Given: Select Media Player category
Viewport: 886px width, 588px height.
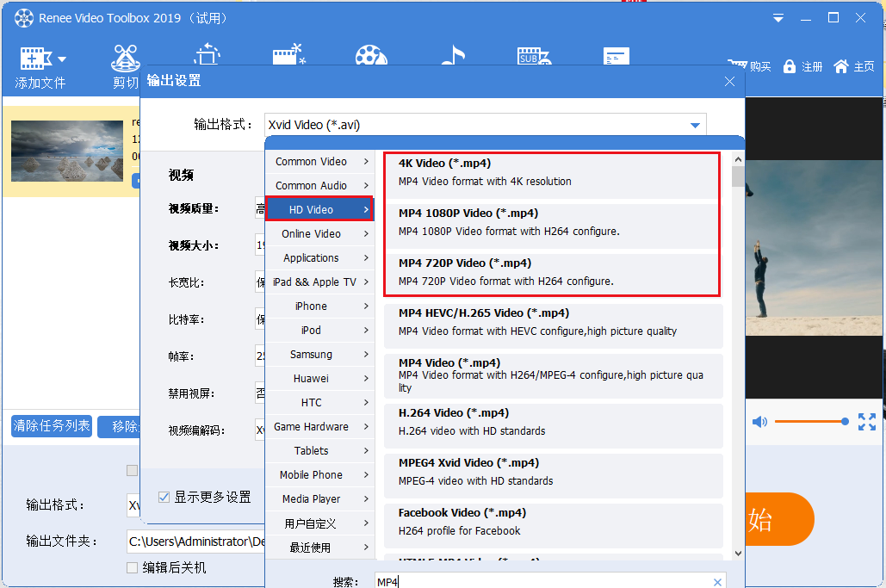Looking at the screenshot, I should point(319,498).
